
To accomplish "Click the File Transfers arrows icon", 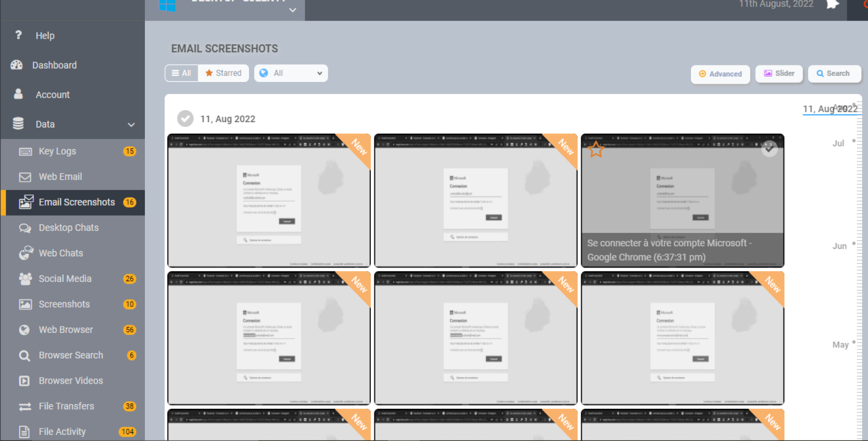I will tap(25, 406).
